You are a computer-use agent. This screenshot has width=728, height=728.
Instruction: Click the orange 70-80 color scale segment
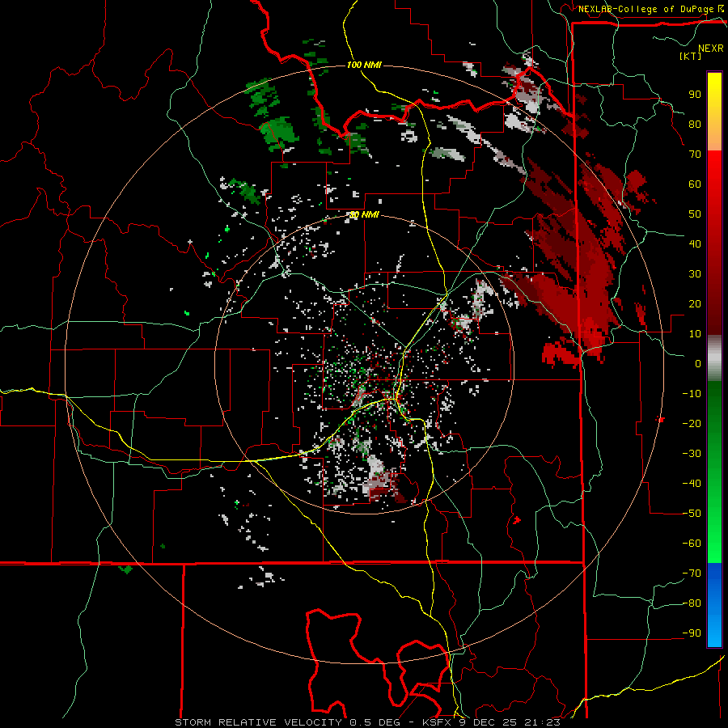(714, 138)
